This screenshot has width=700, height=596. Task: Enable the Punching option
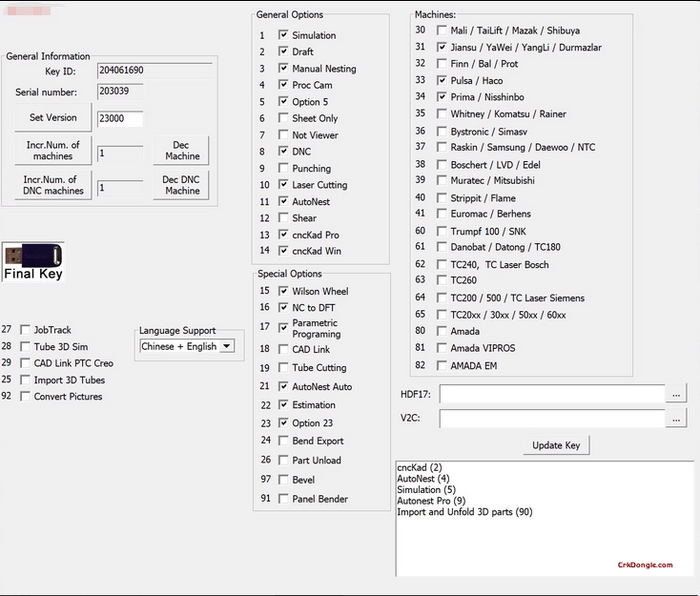point(283,169)
